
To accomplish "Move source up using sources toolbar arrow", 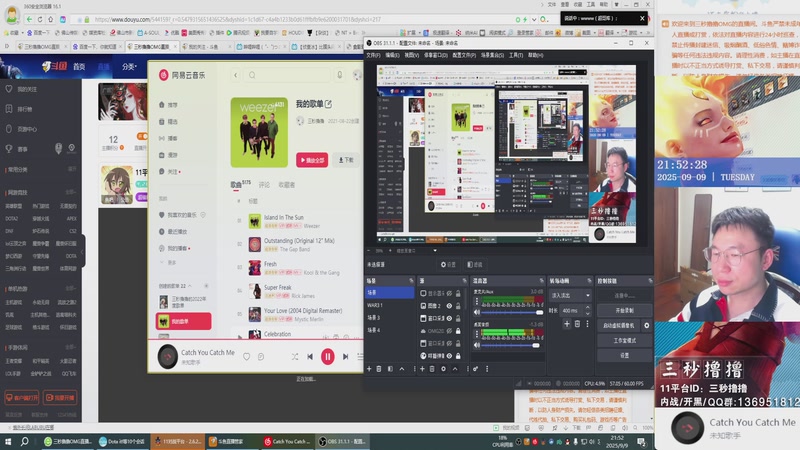I will coord(455,369).
